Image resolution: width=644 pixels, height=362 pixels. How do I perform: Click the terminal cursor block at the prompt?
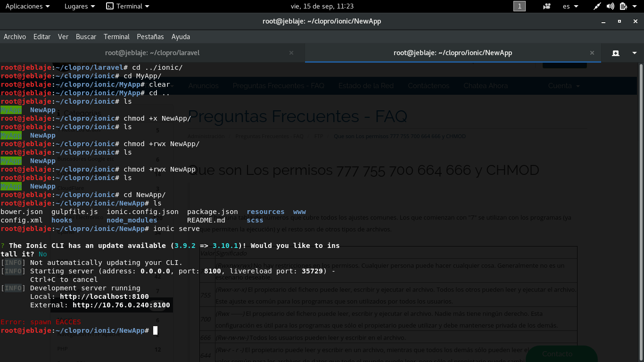155,330
